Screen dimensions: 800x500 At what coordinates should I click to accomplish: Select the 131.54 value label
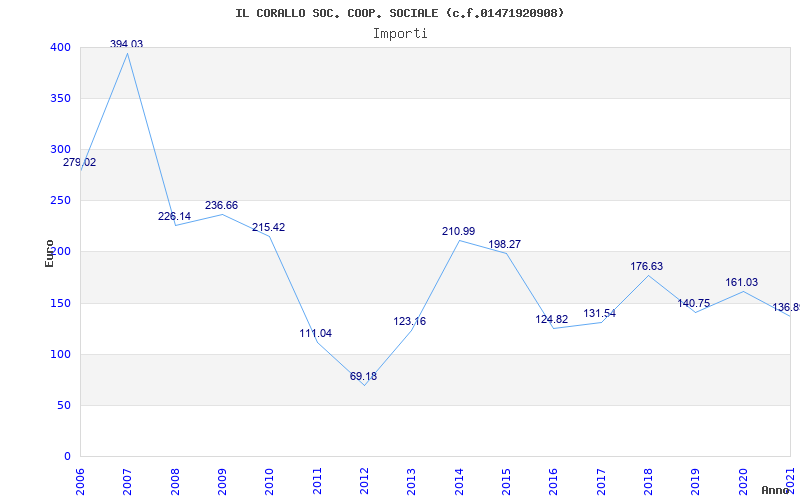(x=599, y=313)
